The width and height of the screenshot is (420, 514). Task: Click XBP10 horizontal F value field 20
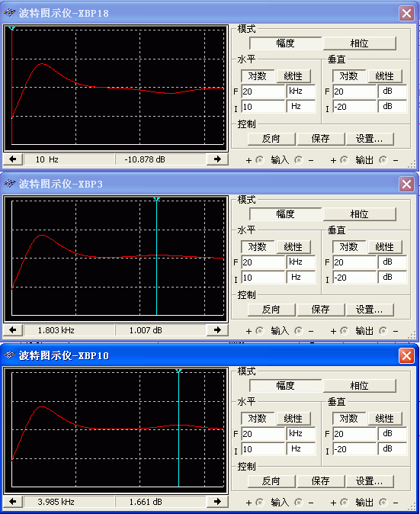pos(264,434)
